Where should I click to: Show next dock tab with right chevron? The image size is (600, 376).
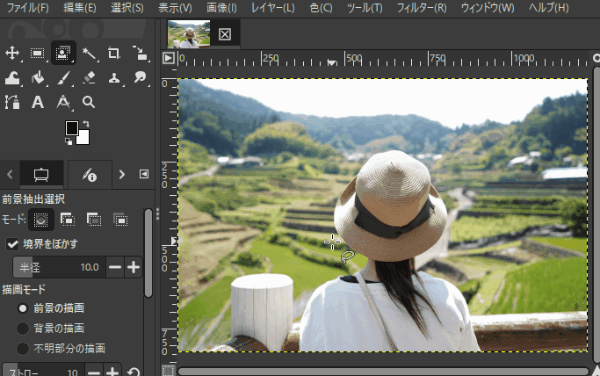coord(122,175)
